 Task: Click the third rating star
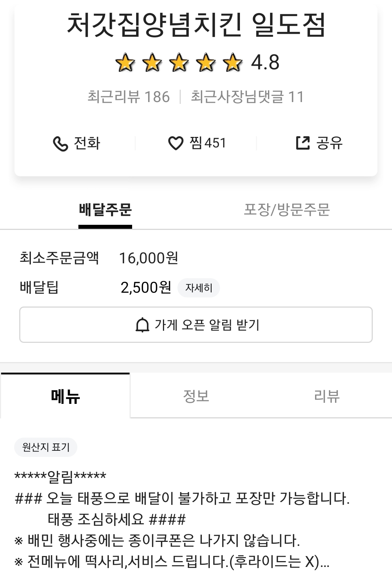coord(179,63)
